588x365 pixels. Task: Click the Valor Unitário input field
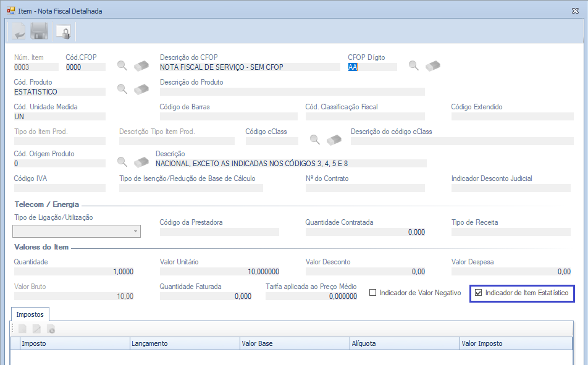coord(219,271)
